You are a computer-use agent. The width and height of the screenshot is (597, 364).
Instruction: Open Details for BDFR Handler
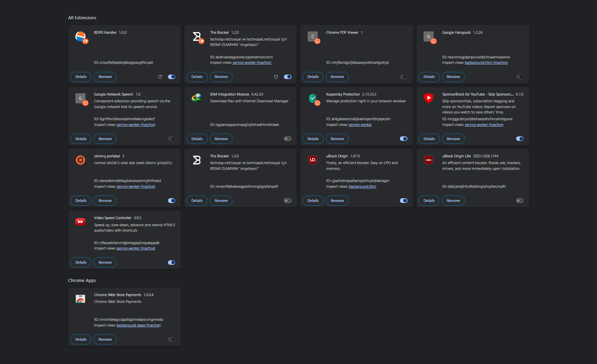(81, 77)
